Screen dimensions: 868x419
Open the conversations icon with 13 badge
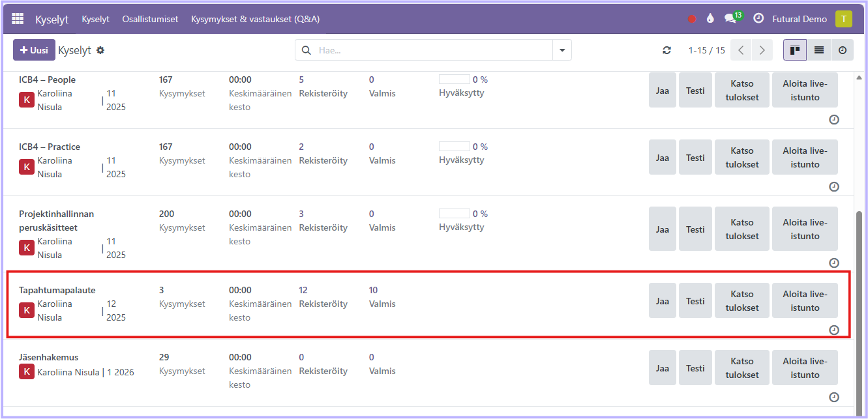[731, 19]
